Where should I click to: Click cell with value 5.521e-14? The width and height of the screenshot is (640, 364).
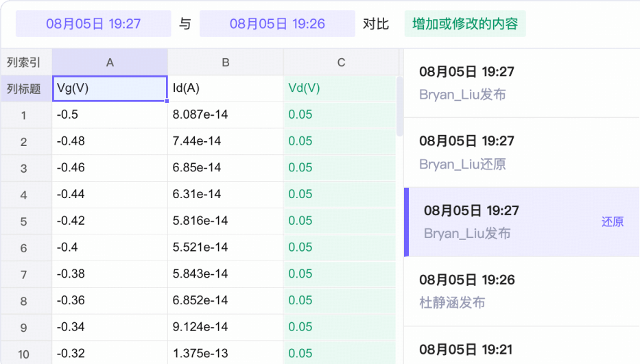(225, 247)
